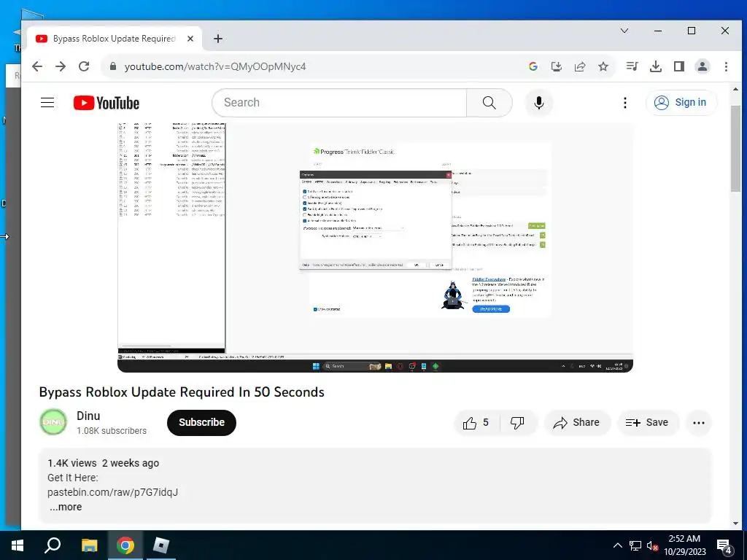747x560 pixels.
Task: Select the Bypass Roblox Update Required tab
Action: (x=114, y=39)
